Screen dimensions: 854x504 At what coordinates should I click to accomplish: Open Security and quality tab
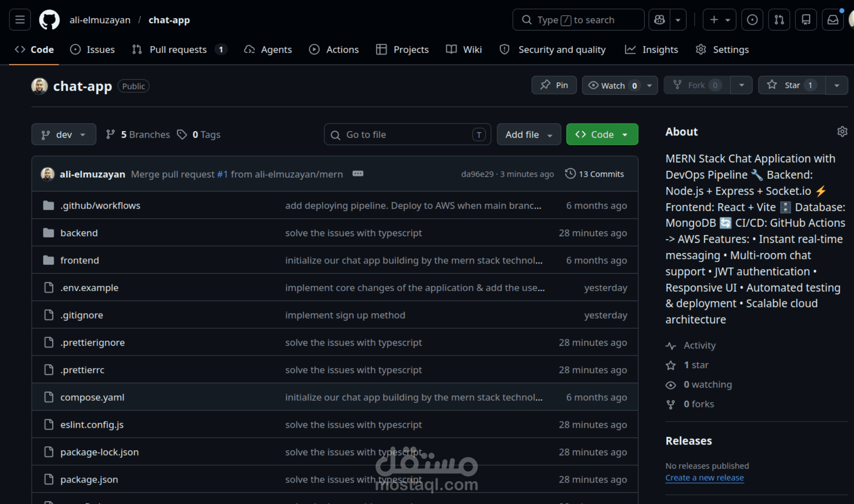click(x=553, y=50)
